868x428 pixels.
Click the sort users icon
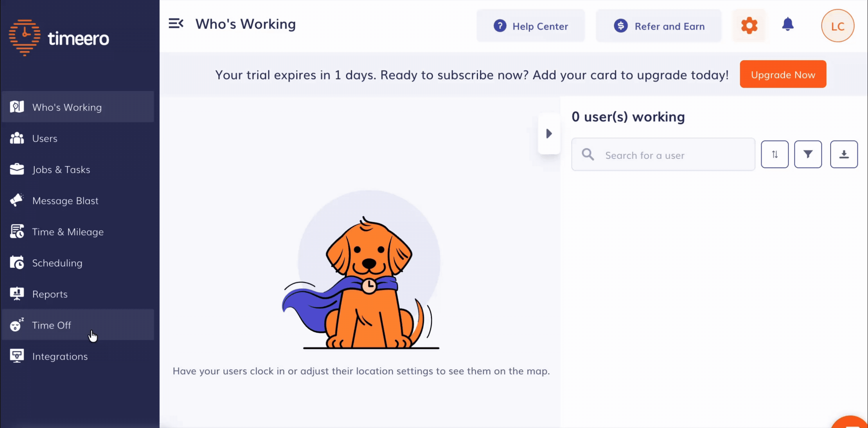tap(774, 154)
